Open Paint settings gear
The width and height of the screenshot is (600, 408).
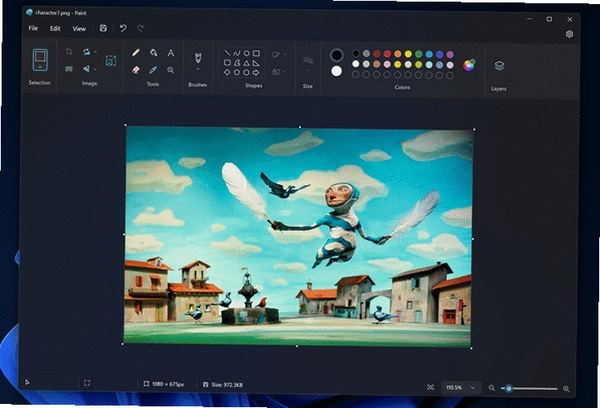(x=569, y=34)
